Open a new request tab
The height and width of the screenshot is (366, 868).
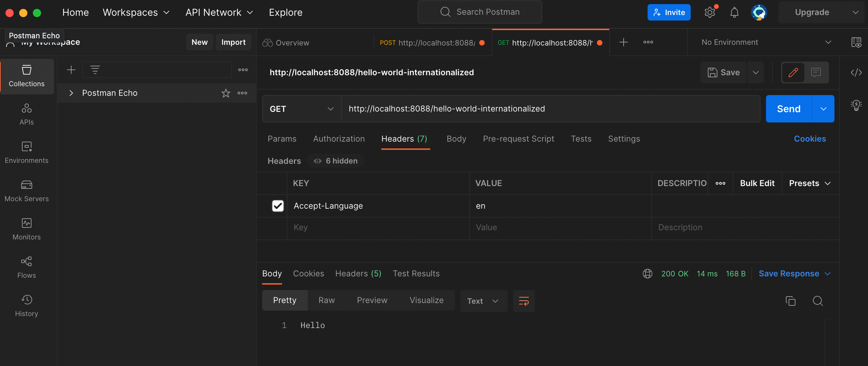624,42
